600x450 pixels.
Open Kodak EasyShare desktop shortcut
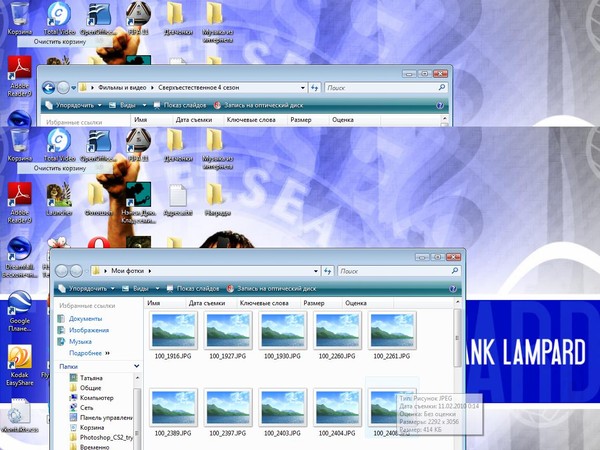tap(20, 365)
